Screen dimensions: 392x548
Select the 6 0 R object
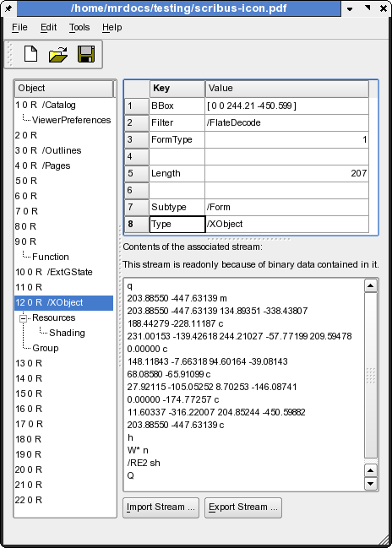coord(26,196)
